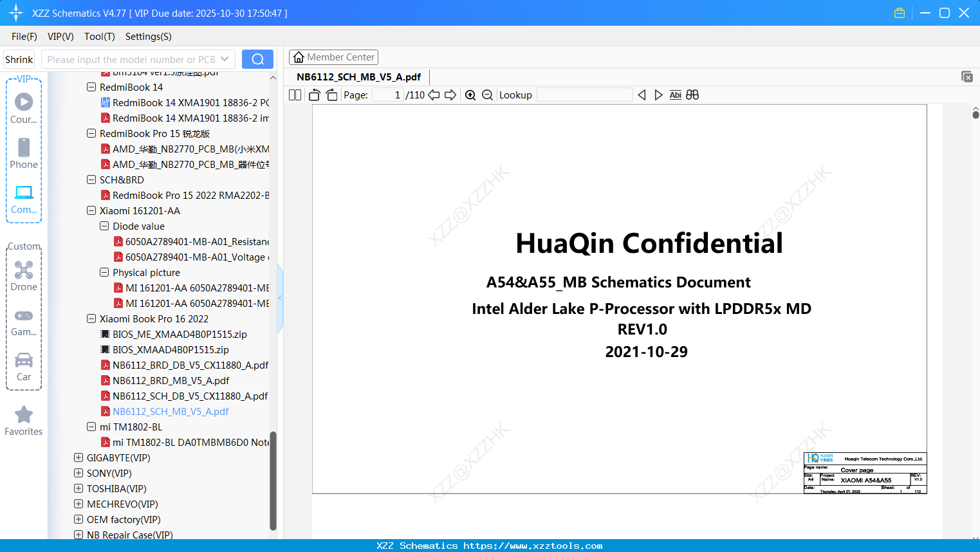Go to the previous page arrow

(434, 95)
